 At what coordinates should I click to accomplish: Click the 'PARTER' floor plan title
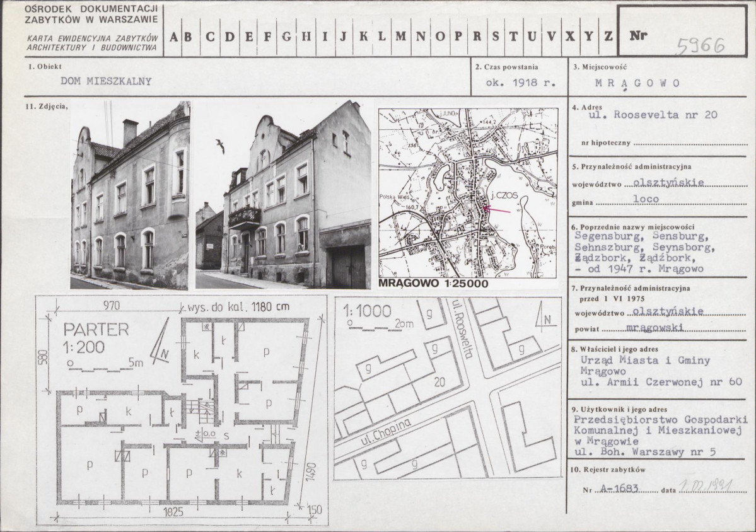point(96,330)
